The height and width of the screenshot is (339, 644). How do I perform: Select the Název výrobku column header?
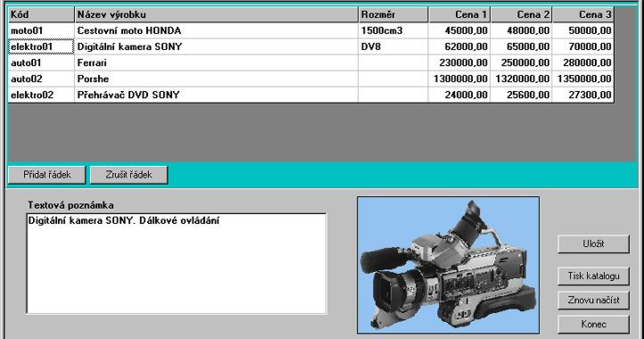click(x=217, y=15)
